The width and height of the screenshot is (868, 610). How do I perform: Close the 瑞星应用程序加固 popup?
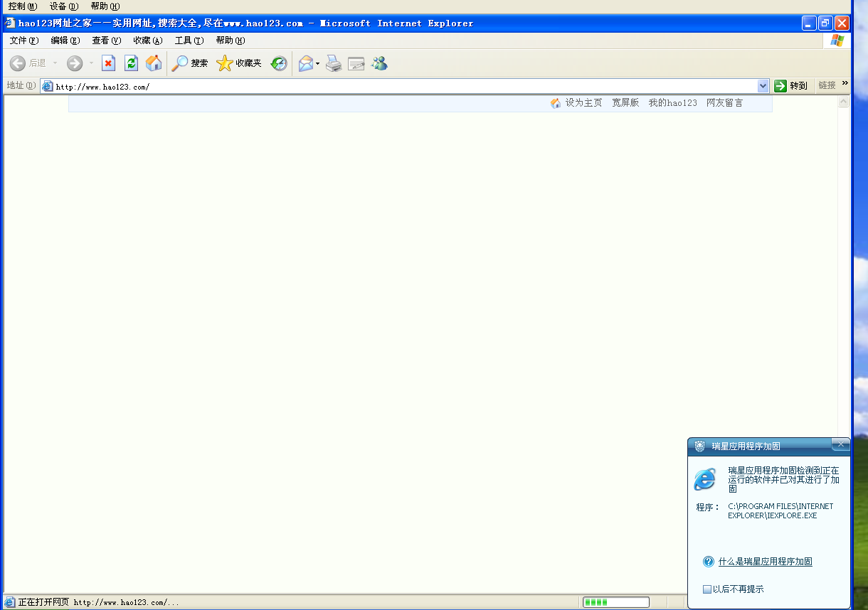(840, 444)
